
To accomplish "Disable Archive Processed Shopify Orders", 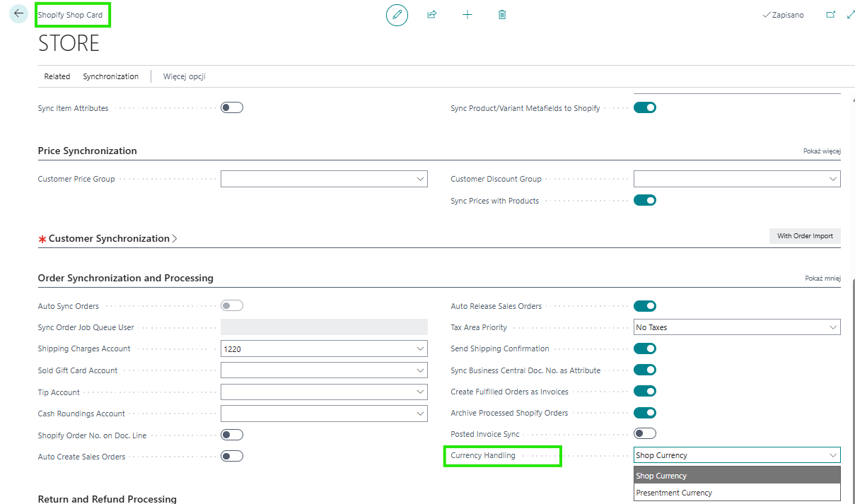I will [x=645, y=413].
